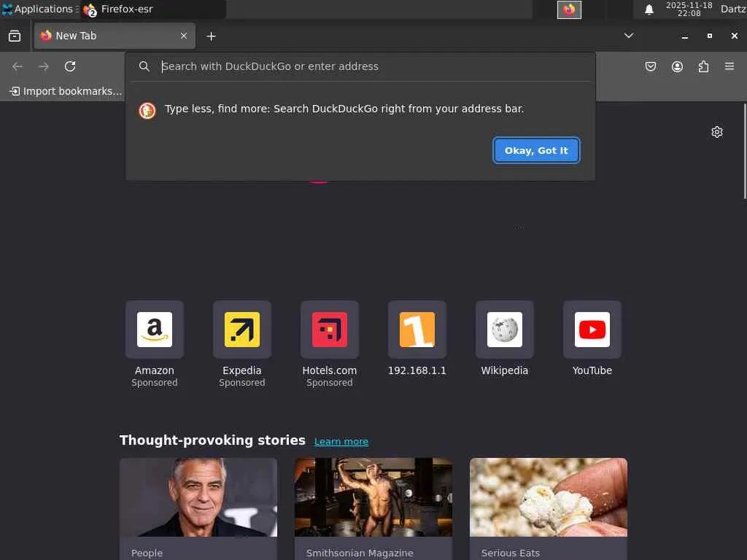Screen dimensions: 747x560
Task: Go back with the back arrow
Action: (18, 66)
